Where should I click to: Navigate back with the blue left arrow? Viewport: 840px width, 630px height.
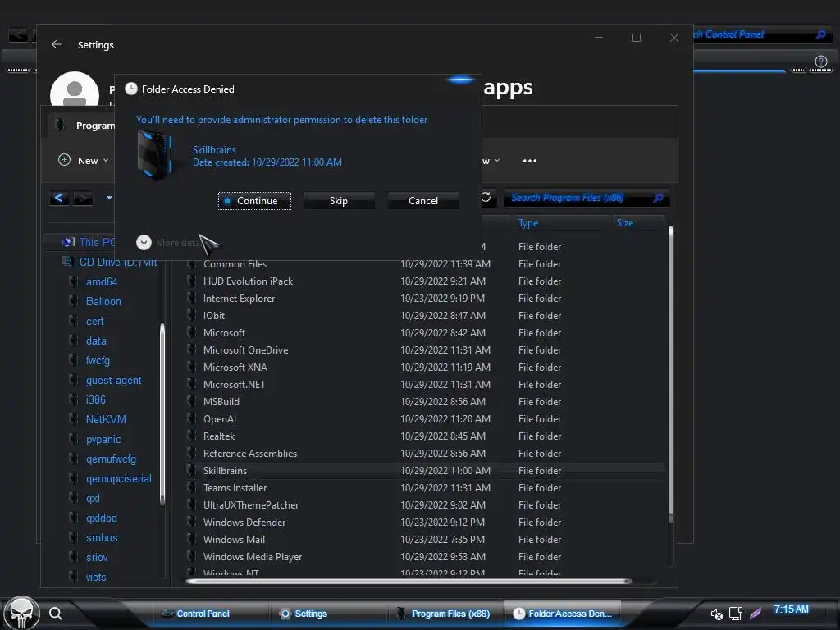[x=59, y=198]
